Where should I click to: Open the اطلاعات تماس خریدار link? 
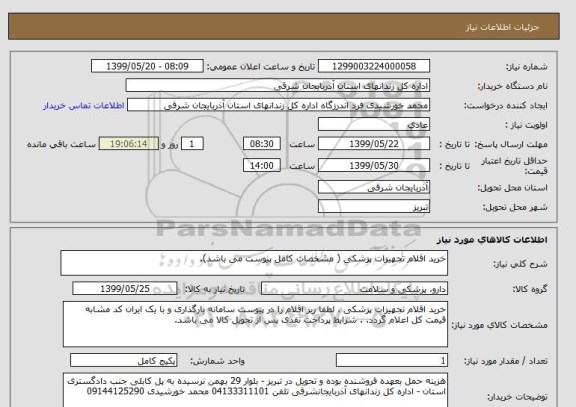pyautogui.click(x=84, y=105)
